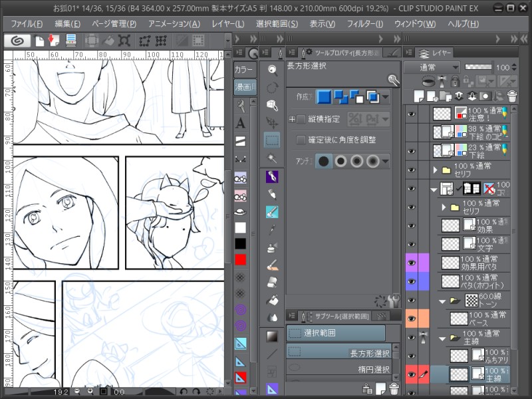Select the Auto select magic wand tool
The height and width of the screenshot is (399, 532).
272,158
